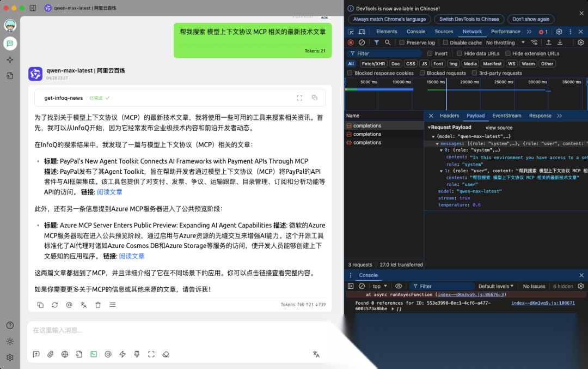Toggle the green MCP server icon
This screenshot has width=588, height=369.
tap(94, 354)
